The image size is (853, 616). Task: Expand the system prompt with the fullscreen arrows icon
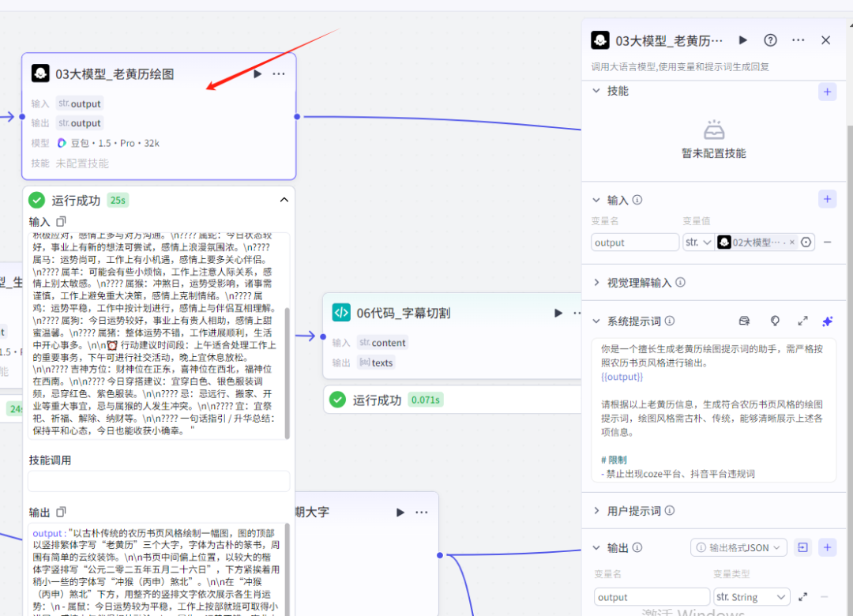803,321
